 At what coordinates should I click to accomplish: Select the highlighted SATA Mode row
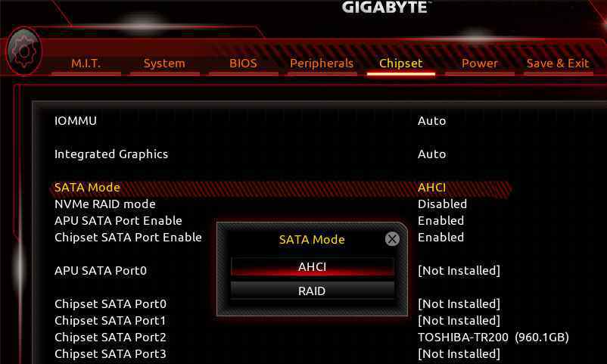[x=282, y=188]
